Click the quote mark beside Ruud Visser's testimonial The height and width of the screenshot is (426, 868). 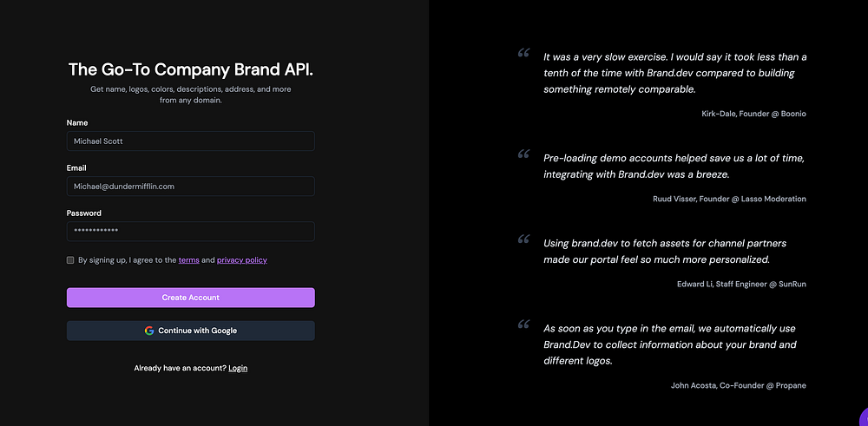(523, 154)
